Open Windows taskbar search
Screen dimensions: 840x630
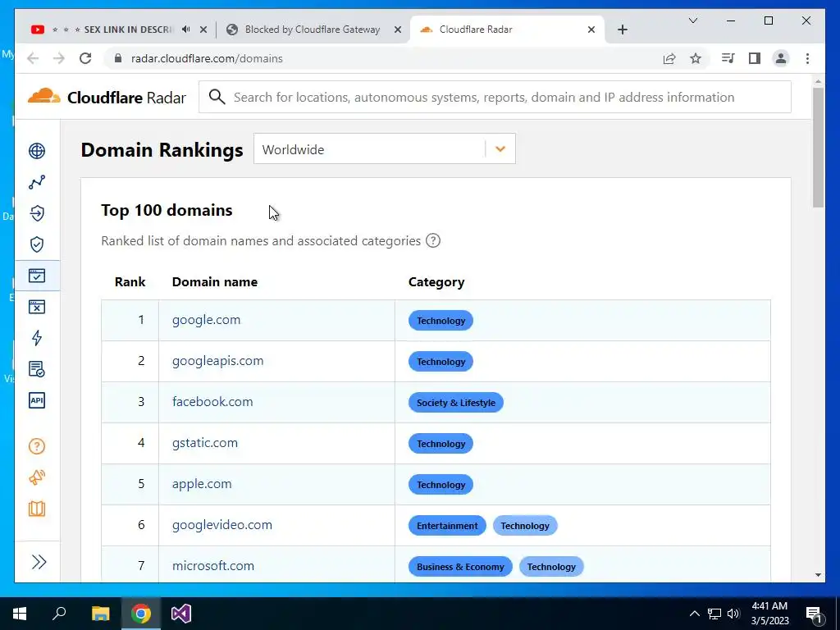pyautogui.click(x=59, y=614)
